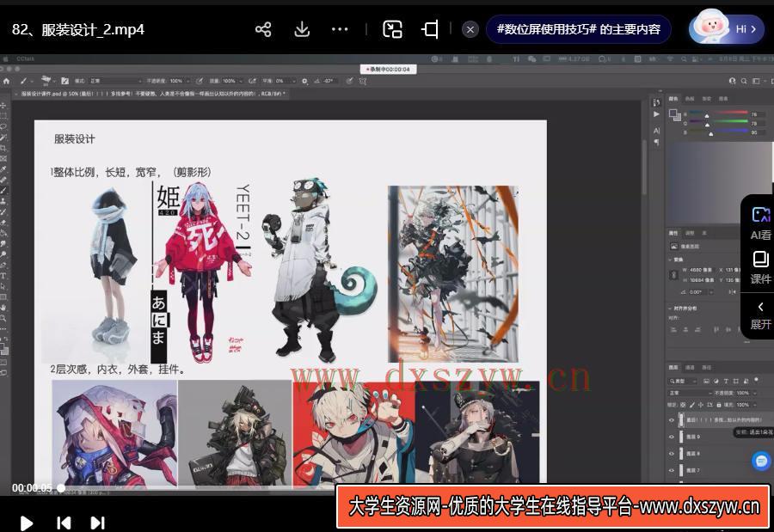The height and width of the screenshot is (532, 774).
Task: Open the brush size preset dropdown
Action: [x=48, y=81]
